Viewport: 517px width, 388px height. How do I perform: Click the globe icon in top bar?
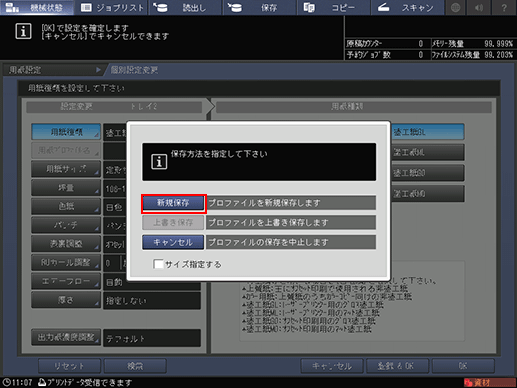point(455,7)
